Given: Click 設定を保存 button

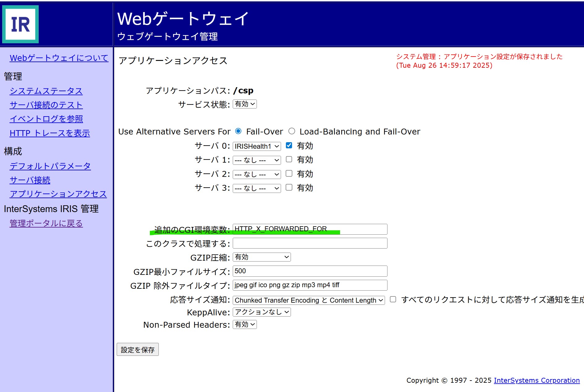Looking at the screenshot, I should click(x=138, y=350).
